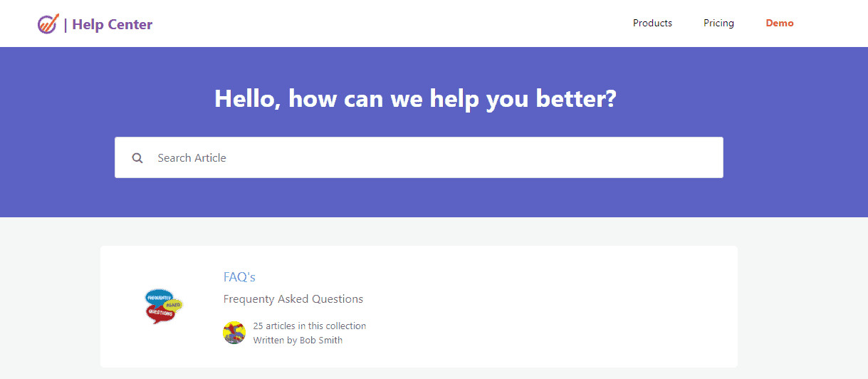Click the Help Center logo icon

click(x=47, y=24)
